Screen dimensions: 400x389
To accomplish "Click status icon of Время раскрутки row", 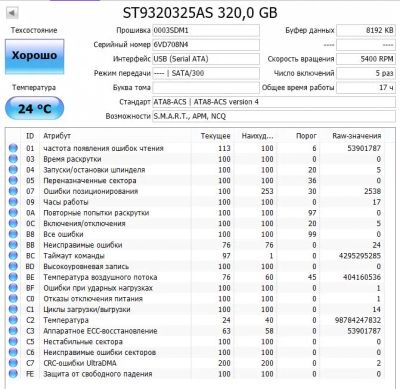I will pyautogui.click(x=13, y=159).
